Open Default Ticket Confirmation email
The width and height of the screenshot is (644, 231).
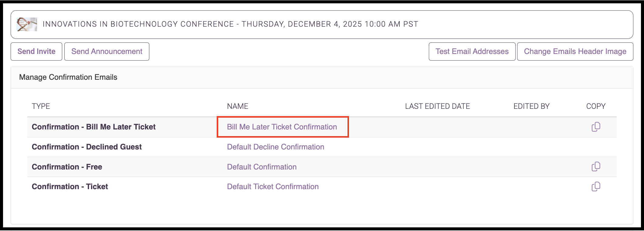(273, 186)
